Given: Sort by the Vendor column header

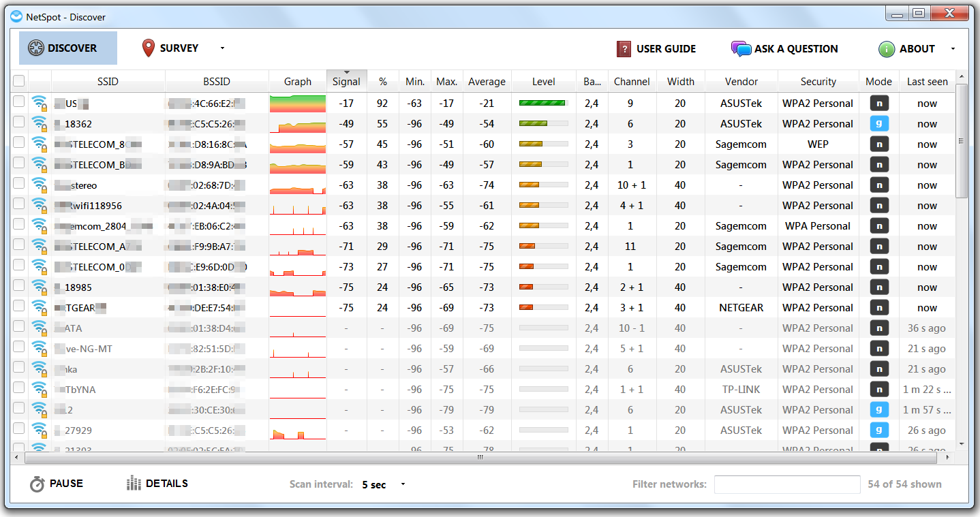Looking at the screenshot, I should (x=741, y=81).
